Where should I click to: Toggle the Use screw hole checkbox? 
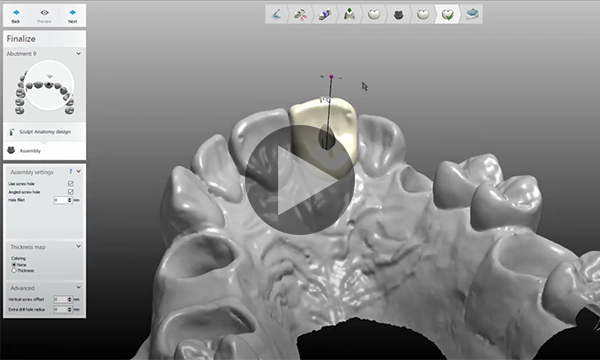point(70,184)
